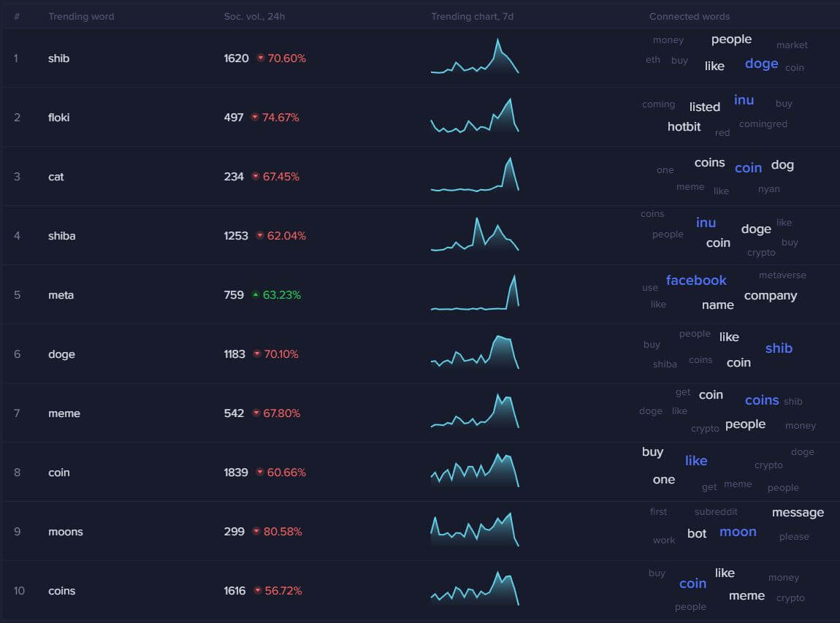840x623 pixels.
Task: Click the 63.23% change value
Action: [282, 295]
